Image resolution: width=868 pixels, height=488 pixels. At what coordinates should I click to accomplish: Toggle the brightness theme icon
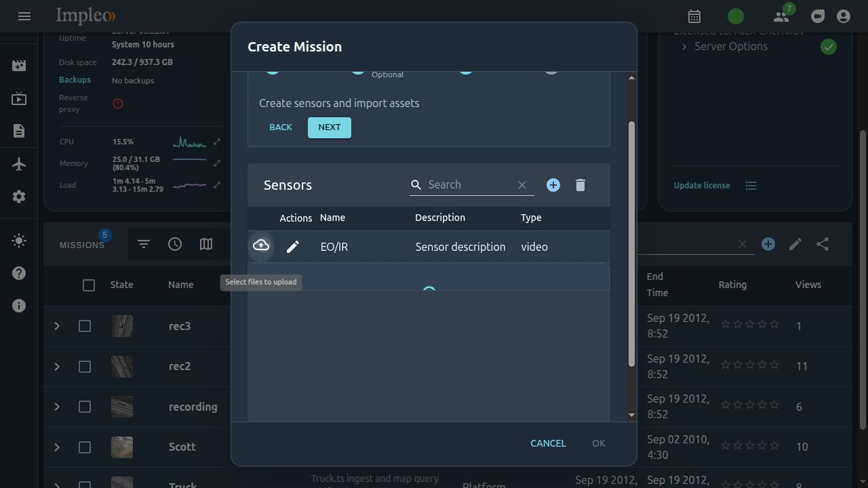click(19, 241)
